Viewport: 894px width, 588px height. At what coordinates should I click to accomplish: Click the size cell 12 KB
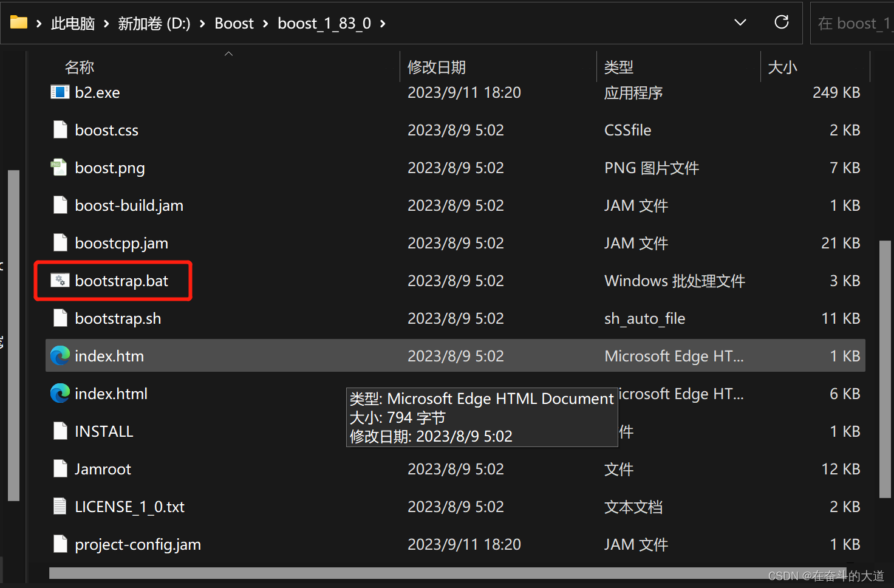click(x=841, y=469)
